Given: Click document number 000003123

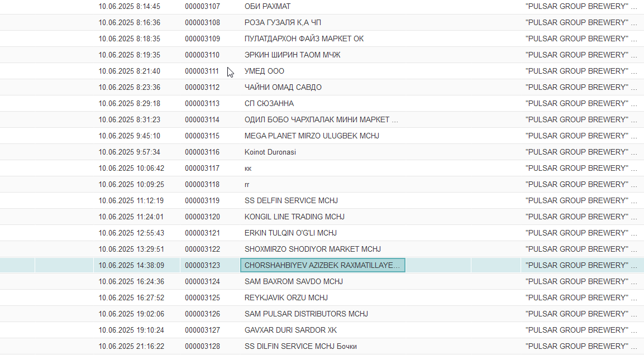Looking at the screenshot, I should point(202,266).
